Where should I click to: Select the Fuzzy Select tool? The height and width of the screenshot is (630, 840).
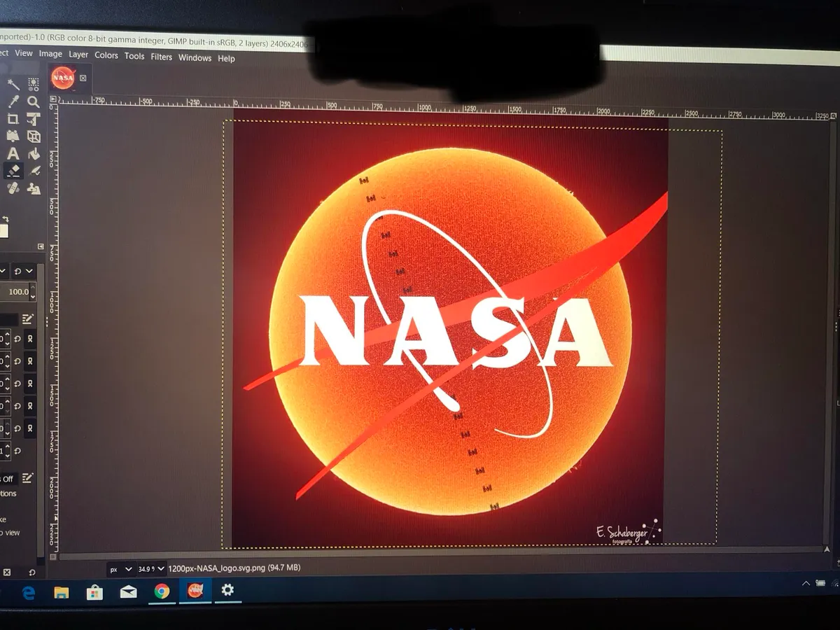pos(15,84)
